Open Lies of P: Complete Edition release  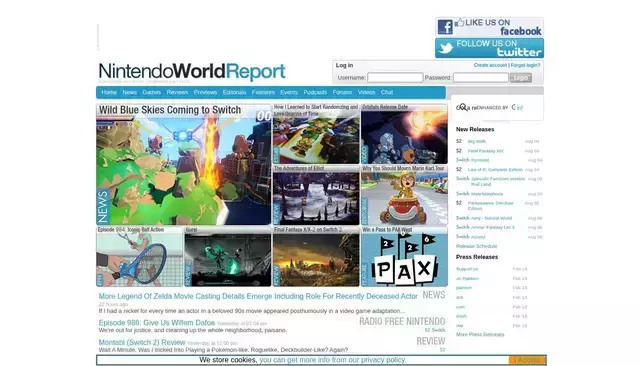click(495, 169)
